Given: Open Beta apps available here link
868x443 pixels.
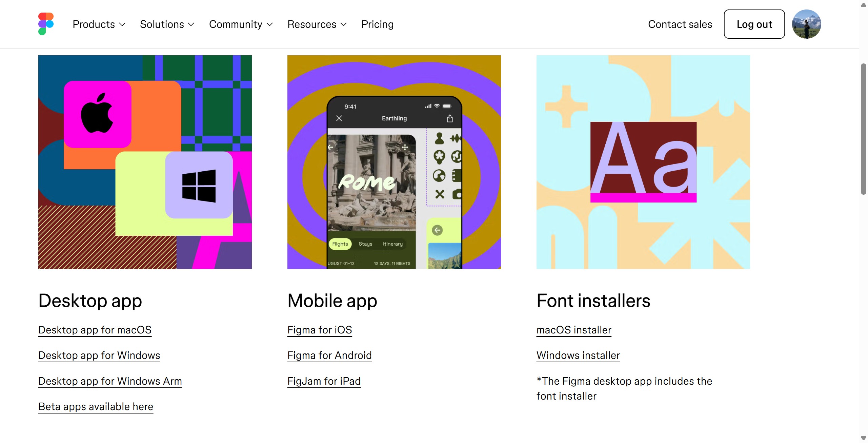Looking at the screenshot, I should point(96,407).
